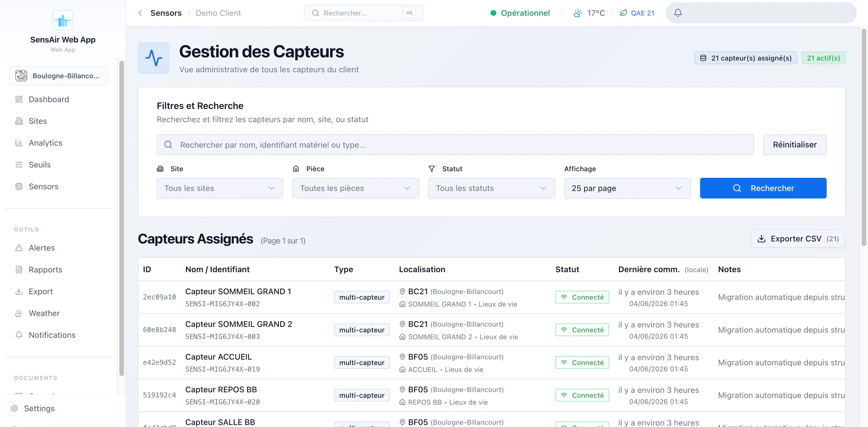Click the Alertes warning triangle icon

point(19,248)
